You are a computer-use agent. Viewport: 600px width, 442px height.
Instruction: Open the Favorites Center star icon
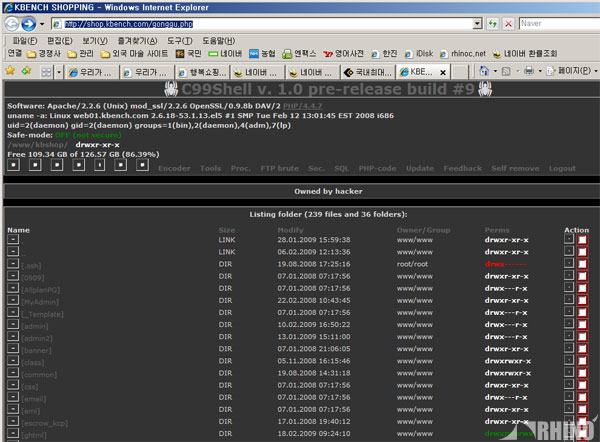click(10, 71)
